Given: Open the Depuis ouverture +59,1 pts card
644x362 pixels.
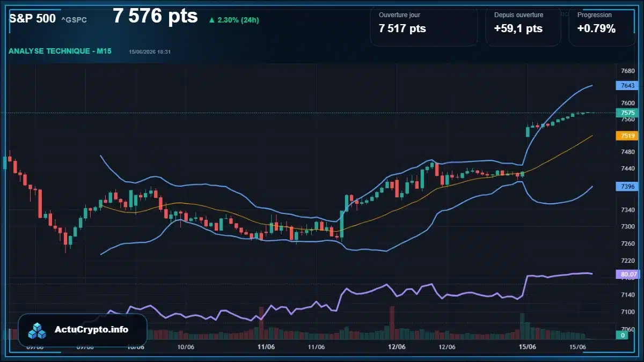Looking at the screenshot, I should 523,26.
